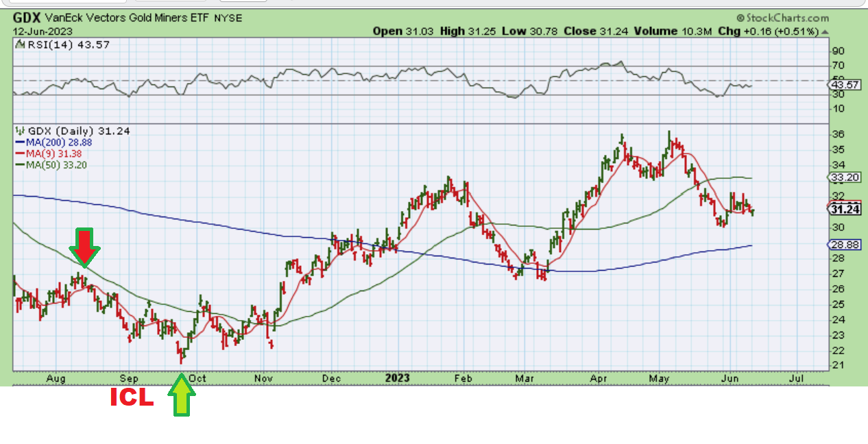Click the 90 level on RSI axis
The height and width of the screenshot is (444, 868).
(837, 51)
